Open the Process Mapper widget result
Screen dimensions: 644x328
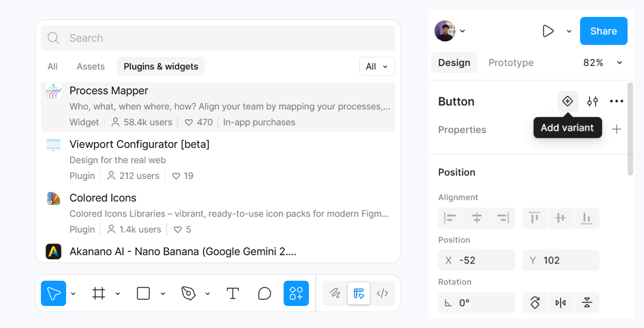[x=218, y=106]
